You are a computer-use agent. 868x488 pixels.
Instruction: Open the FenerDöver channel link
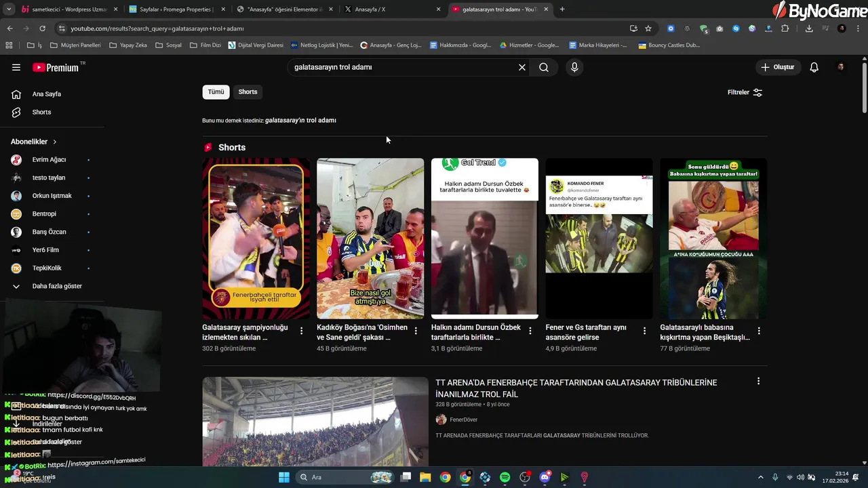click(x=463, y=420)
